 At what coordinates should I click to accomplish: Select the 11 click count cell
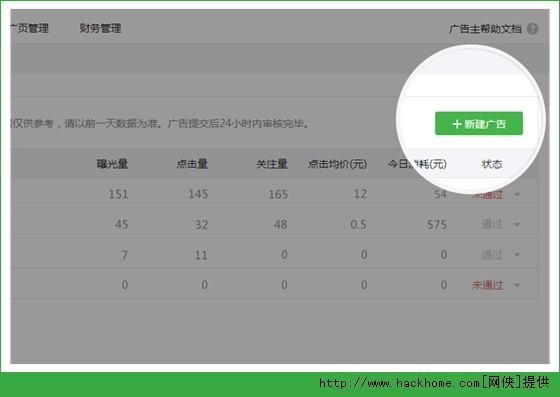201,255
